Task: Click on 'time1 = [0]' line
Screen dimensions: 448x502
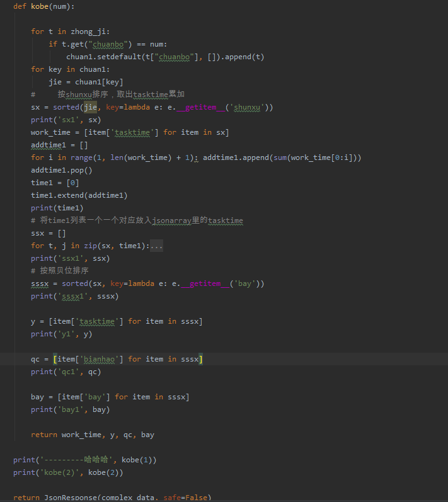Action: tap(55, 183)
